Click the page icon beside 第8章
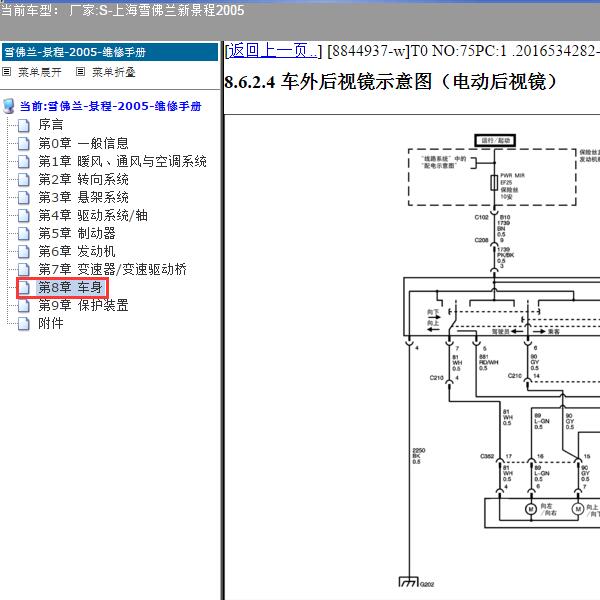This screenshot has height=600, width=600. [x=24, y=287]
